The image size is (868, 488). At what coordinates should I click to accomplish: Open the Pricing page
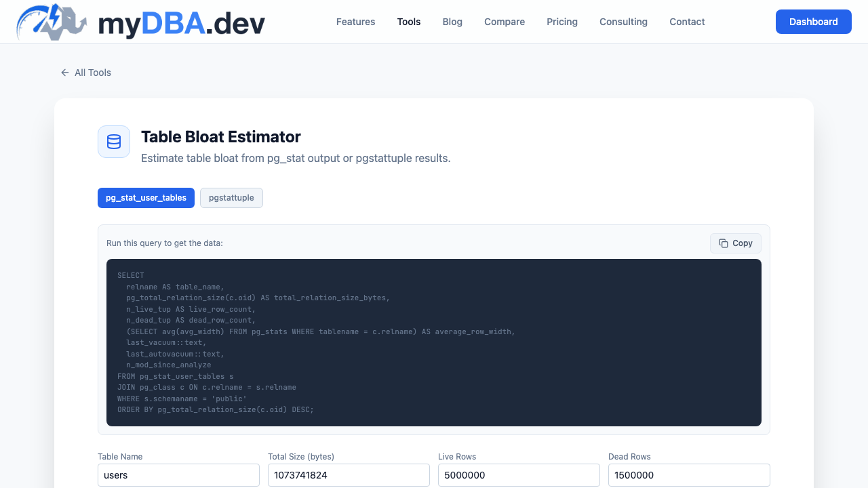point(562,22)
